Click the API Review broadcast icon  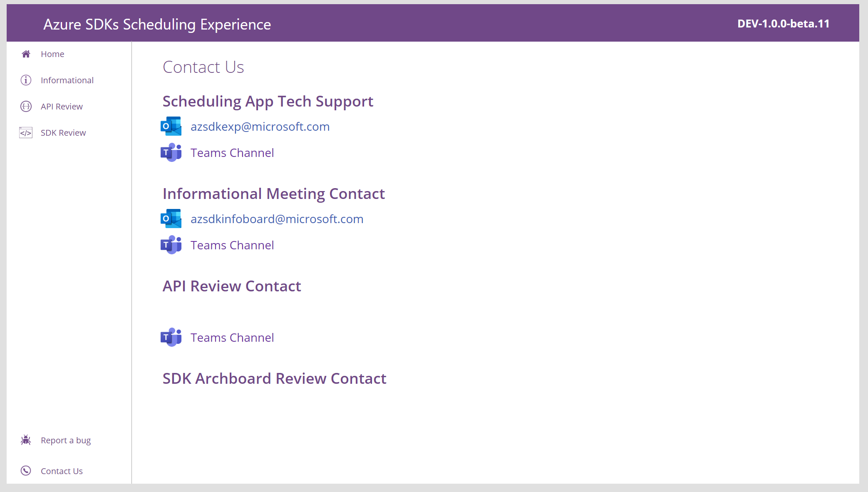tap(26, 107)
